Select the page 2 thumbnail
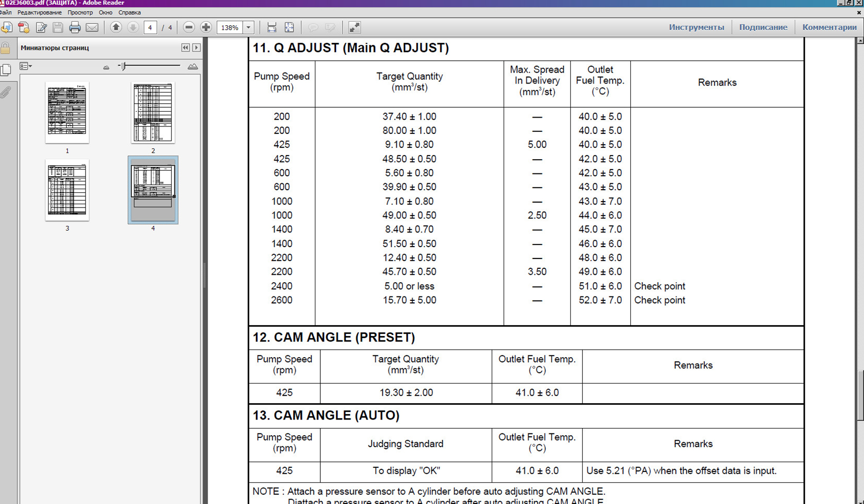Viewport: 864px width, 504px height. click(x=153, y=113)
